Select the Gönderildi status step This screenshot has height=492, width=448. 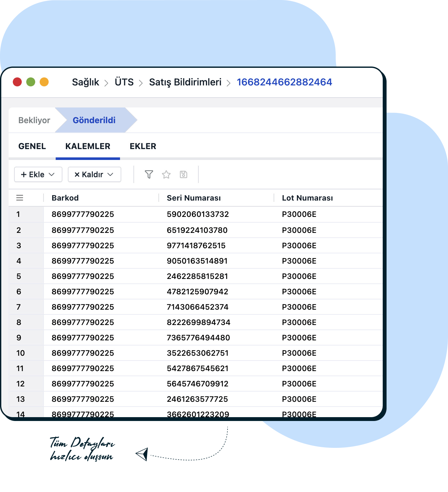click(x=94, y=120)
